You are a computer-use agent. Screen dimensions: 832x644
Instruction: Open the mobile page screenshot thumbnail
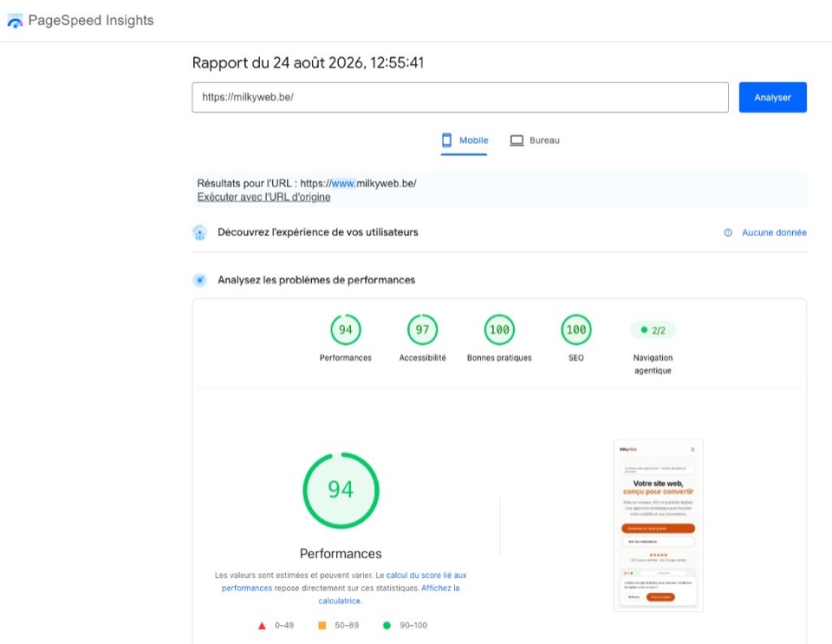point(659,526)
